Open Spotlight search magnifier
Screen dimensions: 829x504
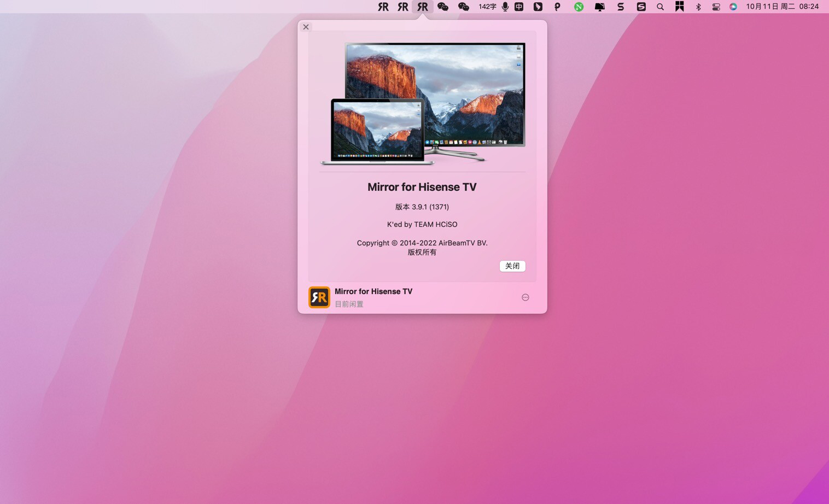coord(660,7)
